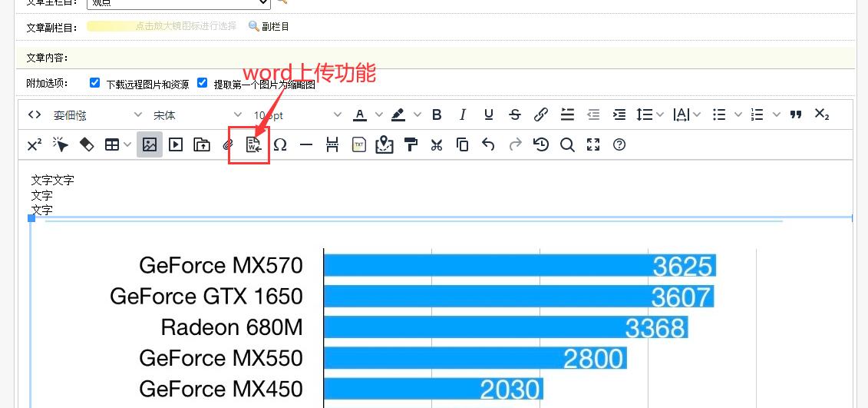The height and width of the screenshot is (408, 868).
Task: Click the text color A icon
Action: (361, 114)
